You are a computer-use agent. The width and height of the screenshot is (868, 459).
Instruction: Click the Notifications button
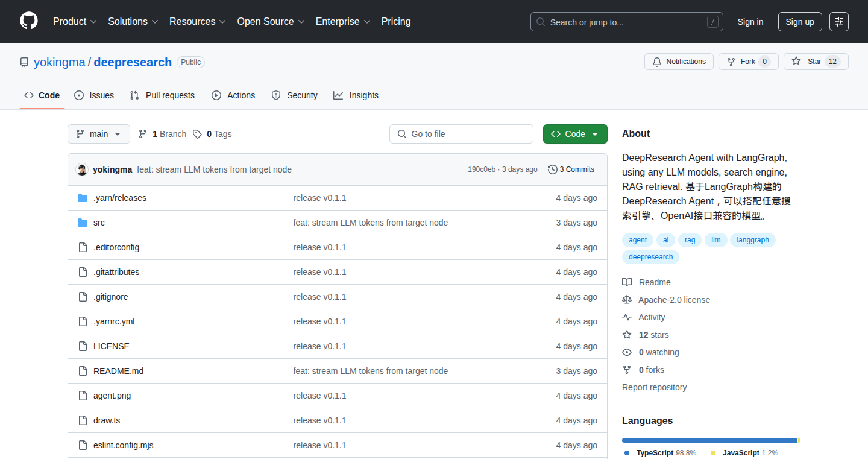point(679,62)
